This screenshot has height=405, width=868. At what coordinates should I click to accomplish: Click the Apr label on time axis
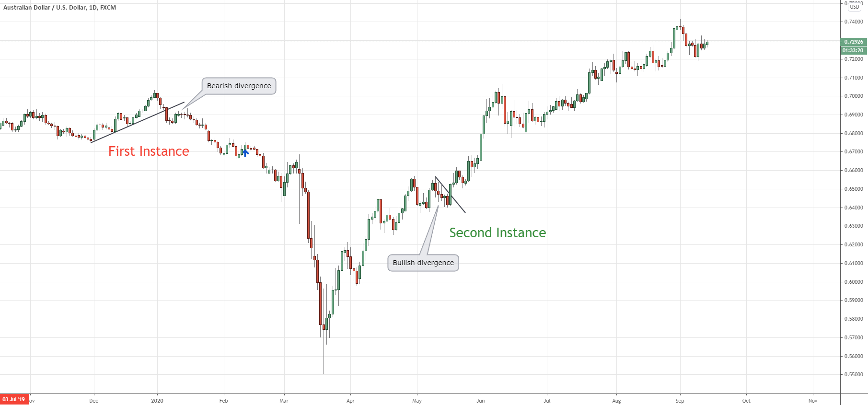tap(350, 401)
